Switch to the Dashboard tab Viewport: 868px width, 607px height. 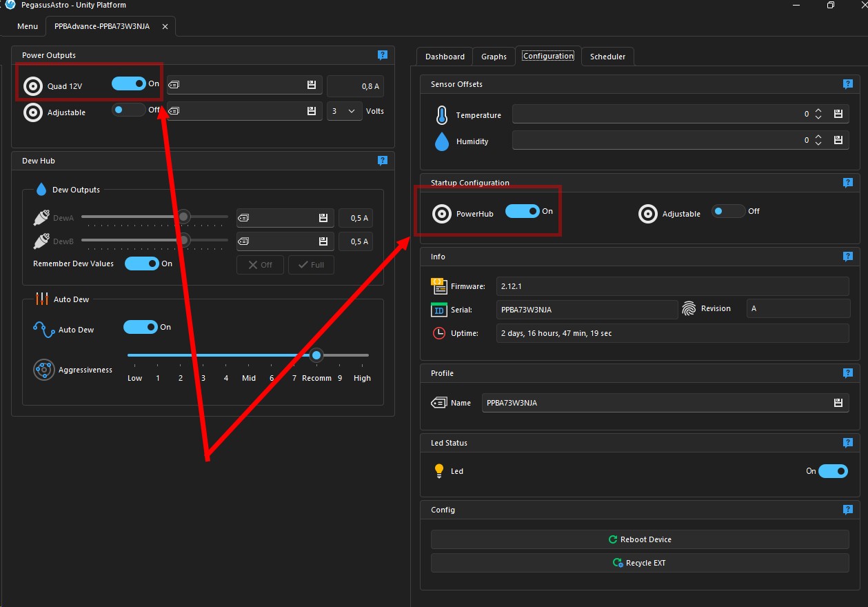coord(445,57)
